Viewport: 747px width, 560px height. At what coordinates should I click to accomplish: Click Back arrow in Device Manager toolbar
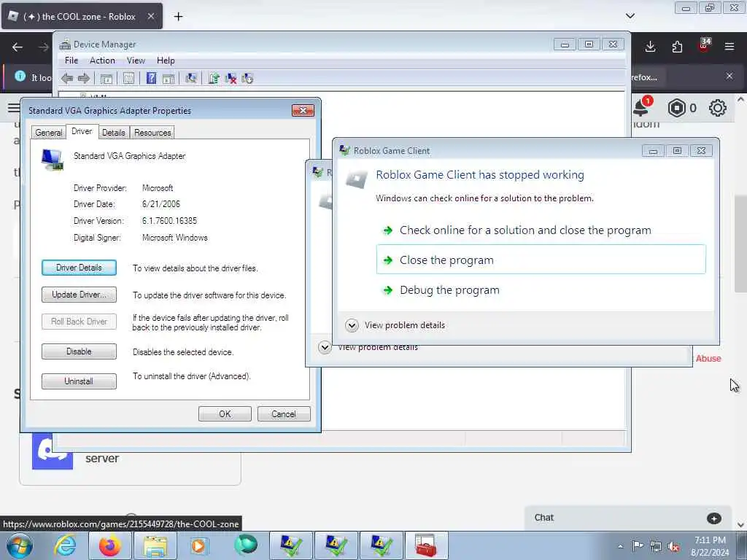pos(67,79)
